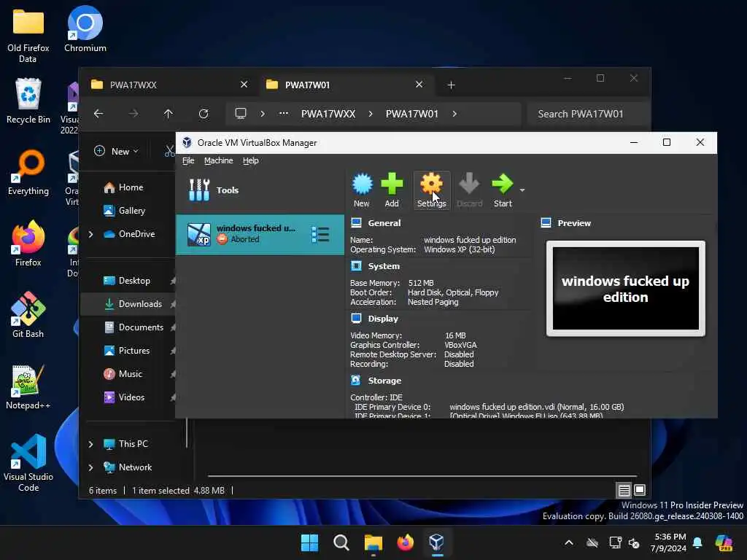Image resolution: width=747 pixels, height=560 pixels.
Task: Open Downloads in Explorer sidebar
Action: coord(133,304)
